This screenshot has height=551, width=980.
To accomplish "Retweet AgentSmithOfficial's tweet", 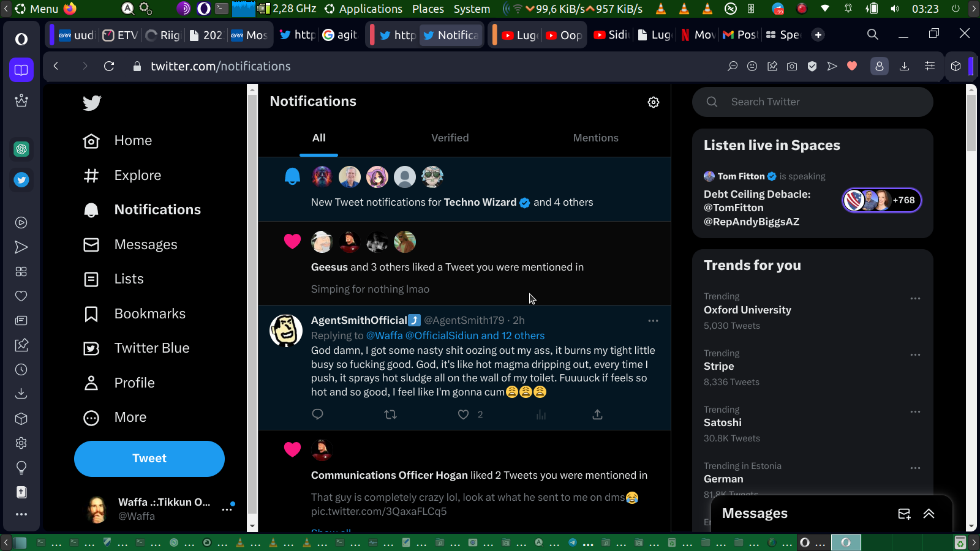I will coord(390,414).
